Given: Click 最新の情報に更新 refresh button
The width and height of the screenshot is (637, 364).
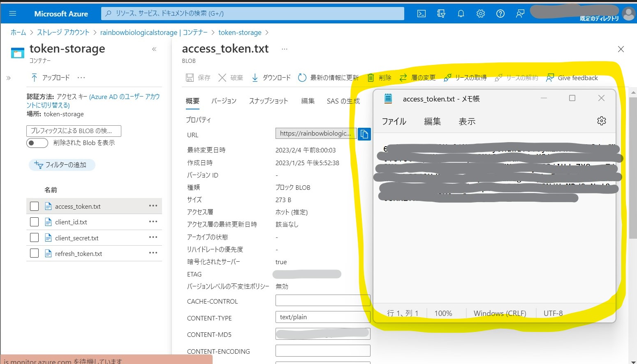Looking at the screenshot, I should [x=328, y=78].
